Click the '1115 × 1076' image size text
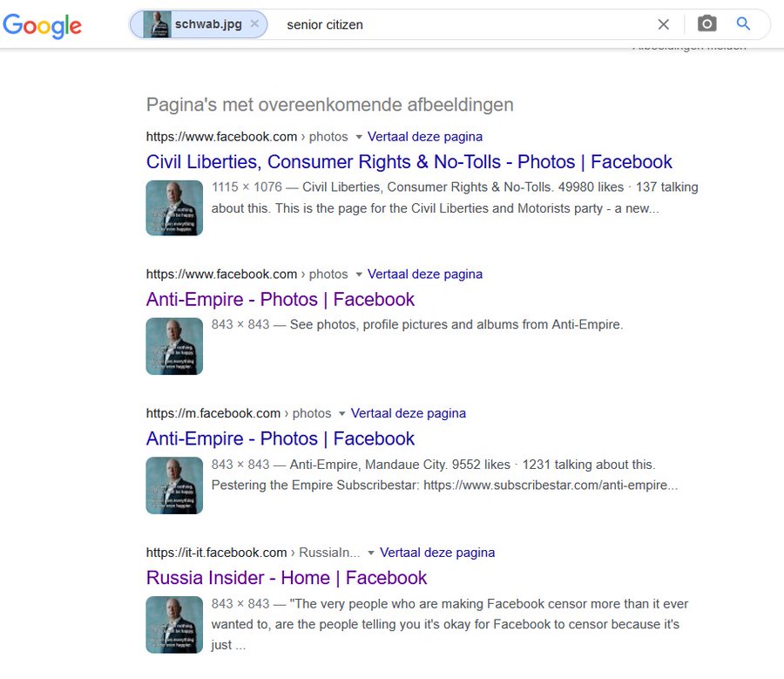Screen dimensions: 784x679 (247, 187)
